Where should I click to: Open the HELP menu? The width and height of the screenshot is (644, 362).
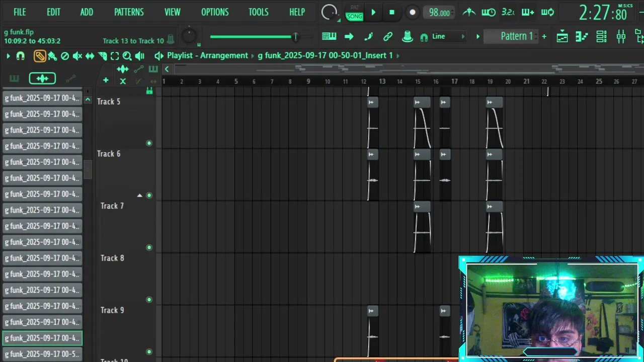coord(297,12)
